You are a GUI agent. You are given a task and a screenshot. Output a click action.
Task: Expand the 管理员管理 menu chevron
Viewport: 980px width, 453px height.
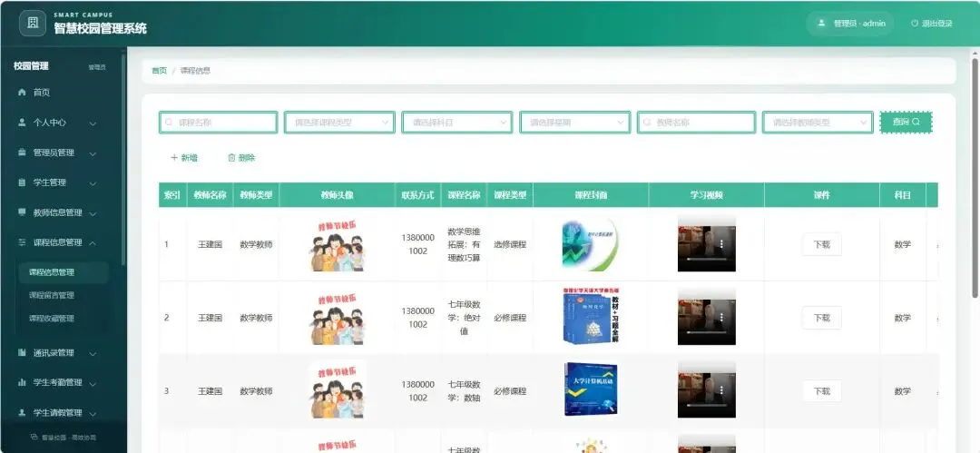tap(93, 153)
